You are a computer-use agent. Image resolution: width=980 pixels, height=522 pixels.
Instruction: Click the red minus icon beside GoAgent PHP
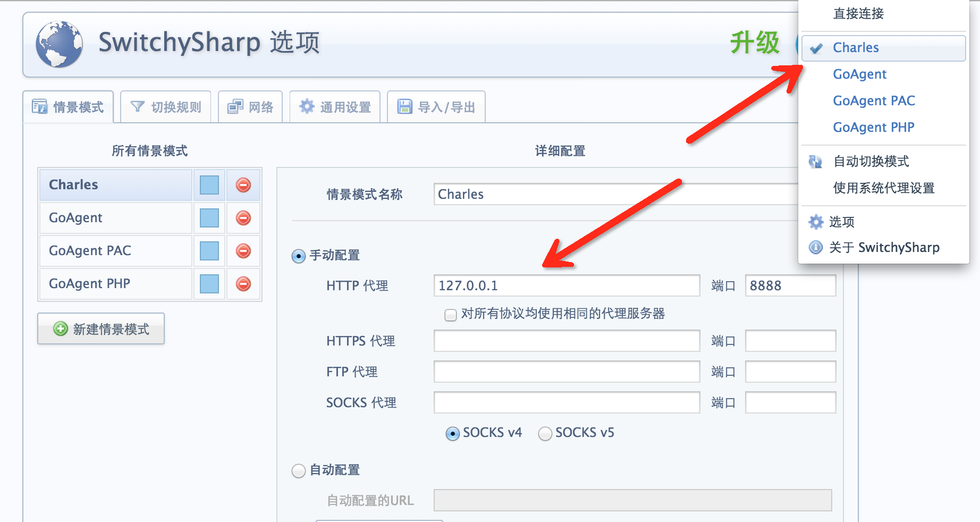(243, 284)
